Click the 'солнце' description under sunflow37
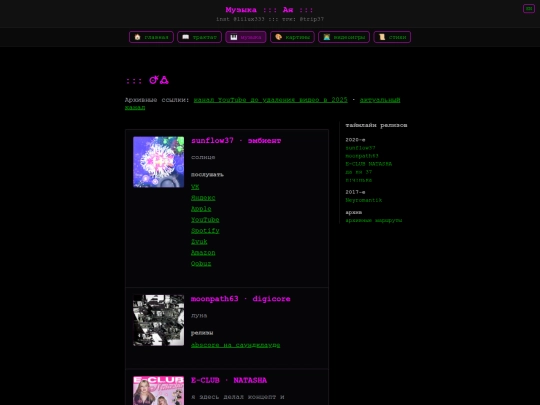 [x=203, y=157]
